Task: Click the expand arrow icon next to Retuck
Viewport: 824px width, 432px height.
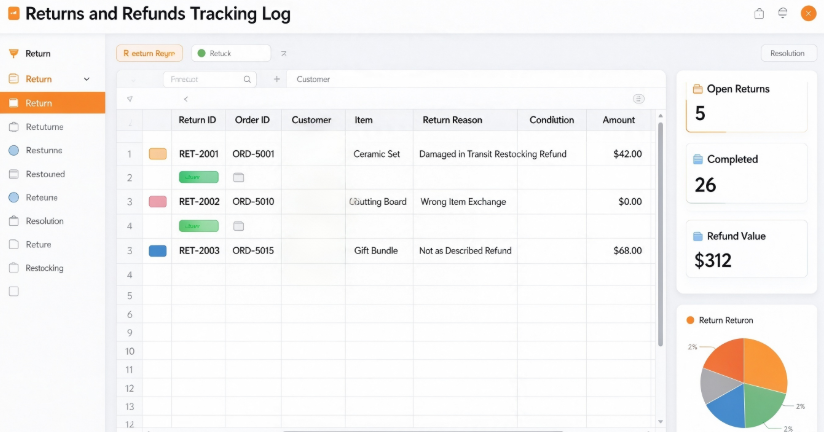Action: pyautogui.click(x=284, y=53)
